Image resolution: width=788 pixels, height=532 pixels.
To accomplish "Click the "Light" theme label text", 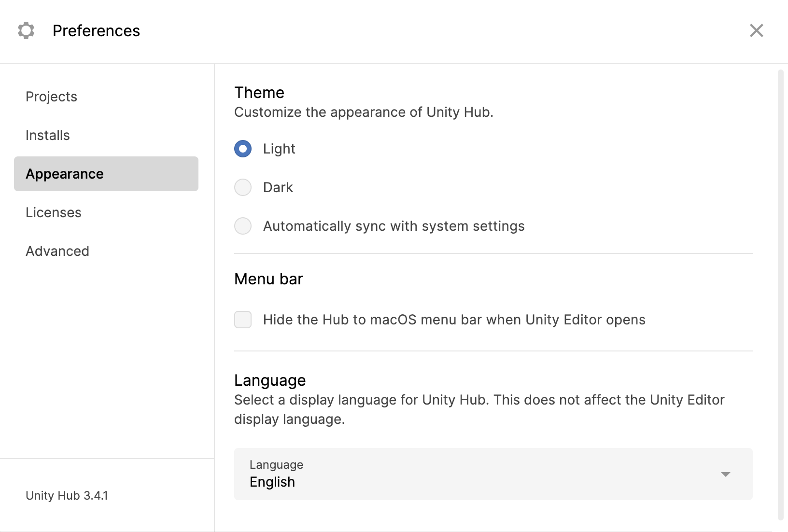I will 279,149.
